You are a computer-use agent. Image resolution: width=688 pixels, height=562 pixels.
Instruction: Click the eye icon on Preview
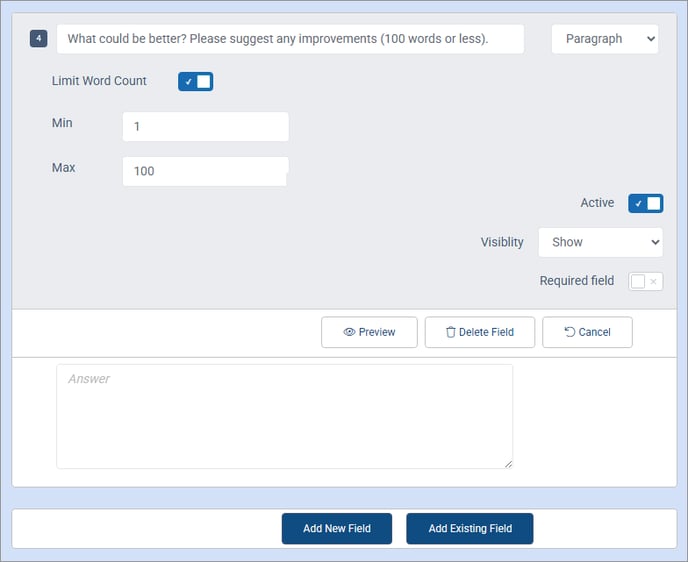[349, 332]
